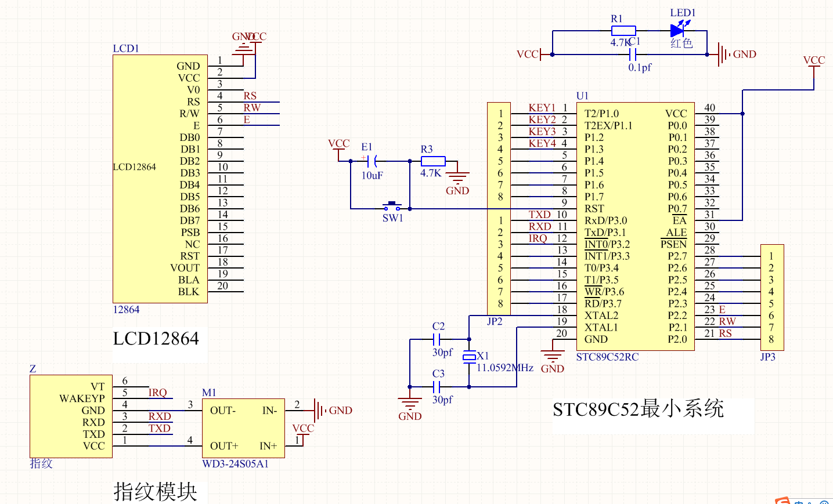Select the JP3 header connector
This screenshot has width=833, height=504.
pyautogui.click(x=772, y=297)
